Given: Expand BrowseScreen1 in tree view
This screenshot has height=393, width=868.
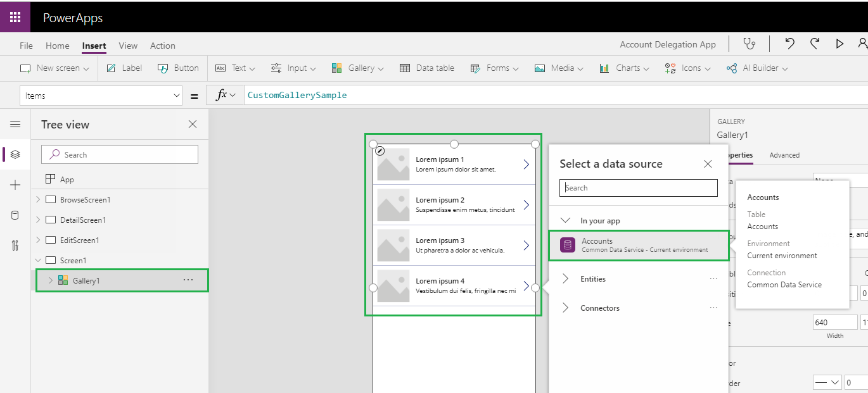Looking at the screenshot, I should [x=38, y=199].
